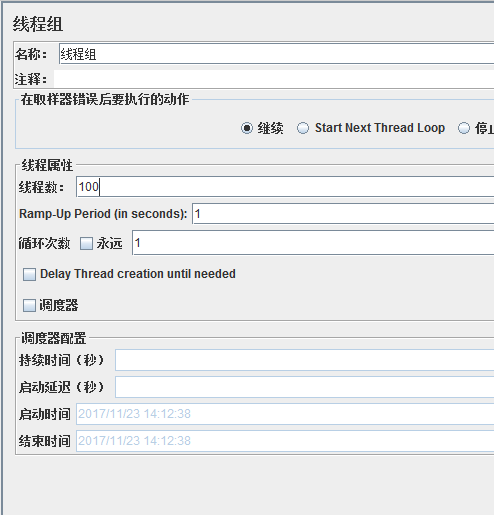Click the 循环次数 loop count field
The height and width of the screenshot is (515, 494).
(313, 243)
